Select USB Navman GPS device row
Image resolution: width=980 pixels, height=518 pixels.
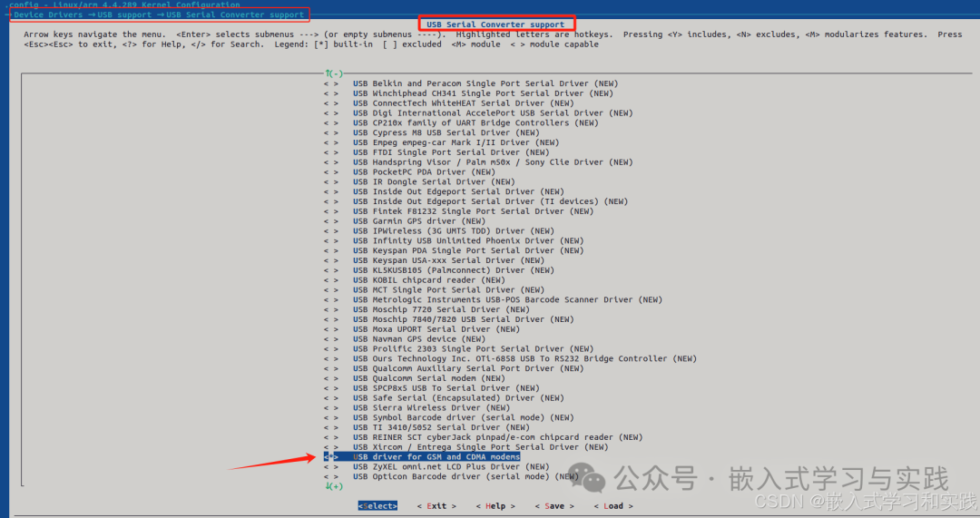pos(405,338)
